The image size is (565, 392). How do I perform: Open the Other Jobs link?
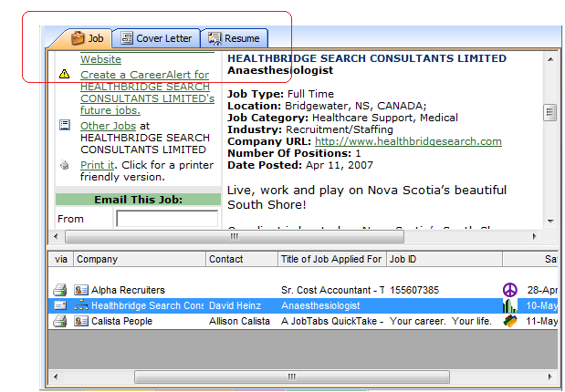[108, 126]
